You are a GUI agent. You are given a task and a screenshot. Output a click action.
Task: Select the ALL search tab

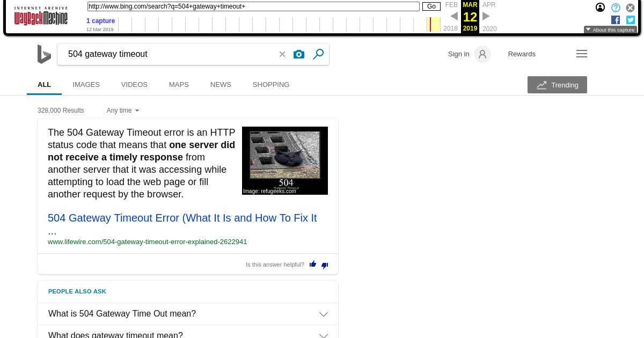tap(44, 85)
